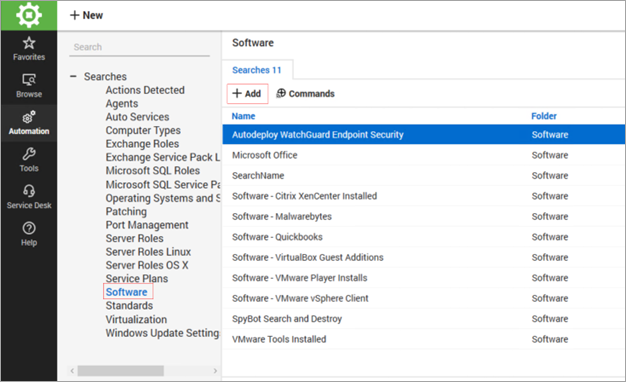Viewport: 626px width, 382px height.
Task: Select Autodeploy WatchGuard Endpoint Security row
Action: pos(424,135)
